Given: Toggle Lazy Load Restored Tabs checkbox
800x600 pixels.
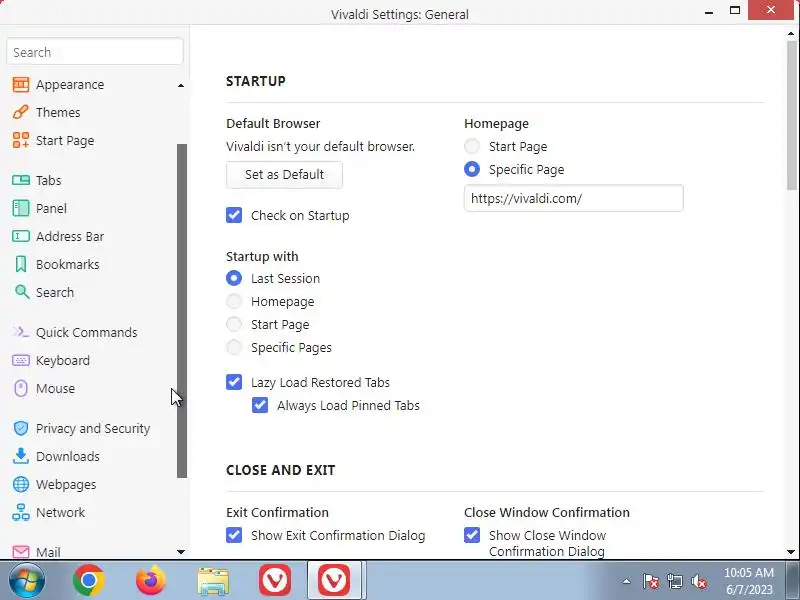Looking at the screenshot, I should coord(234,382).
